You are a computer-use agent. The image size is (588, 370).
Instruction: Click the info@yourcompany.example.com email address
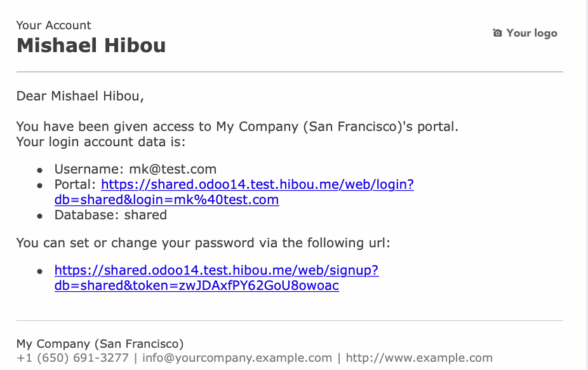click(x=237, y=358)
